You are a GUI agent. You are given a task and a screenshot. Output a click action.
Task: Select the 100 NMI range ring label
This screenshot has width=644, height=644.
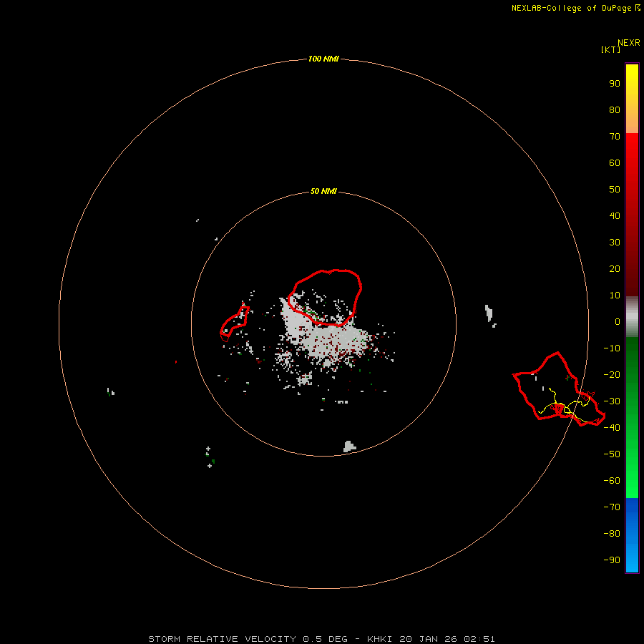[323, 59]
